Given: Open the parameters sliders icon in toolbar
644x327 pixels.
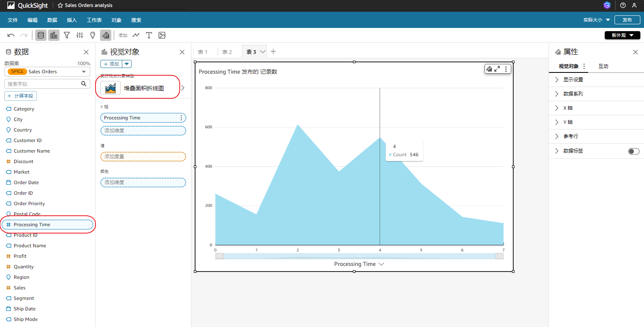Looking at the screenshot, I should tap(80, 36).
